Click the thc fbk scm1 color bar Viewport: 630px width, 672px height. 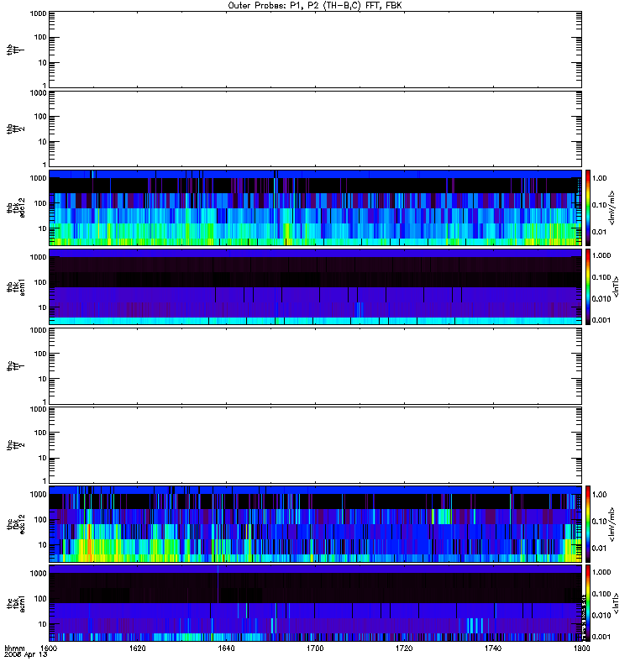588,603
